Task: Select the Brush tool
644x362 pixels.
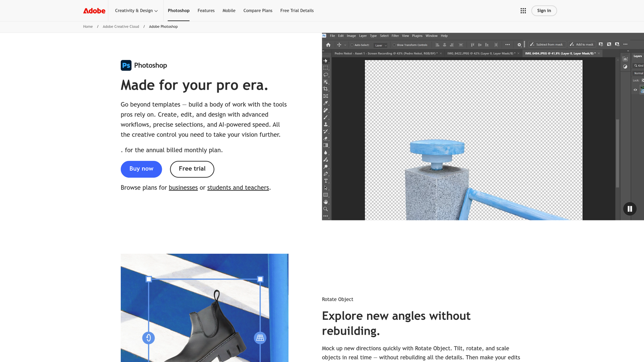Action: (326, 117)
